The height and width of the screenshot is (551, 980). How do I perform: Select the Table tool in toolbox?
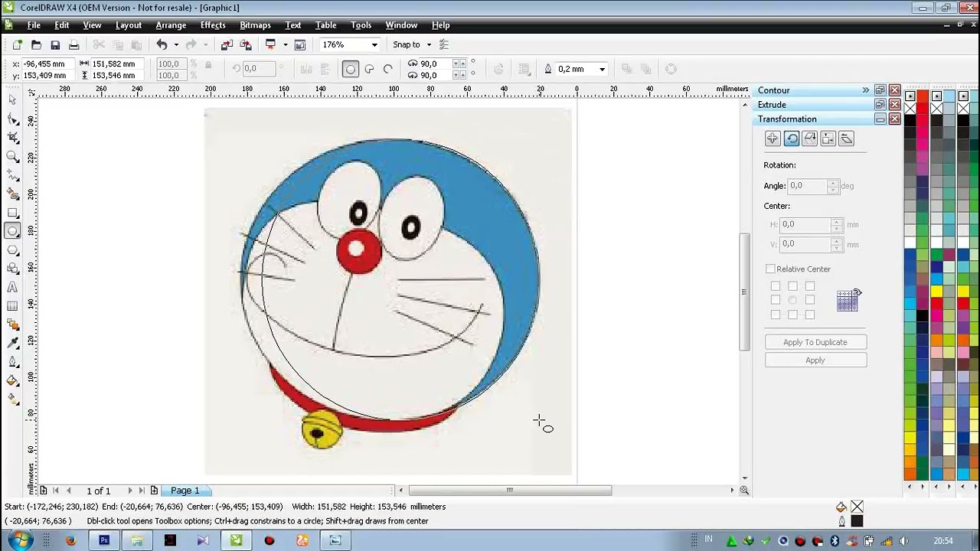(12, 306)
